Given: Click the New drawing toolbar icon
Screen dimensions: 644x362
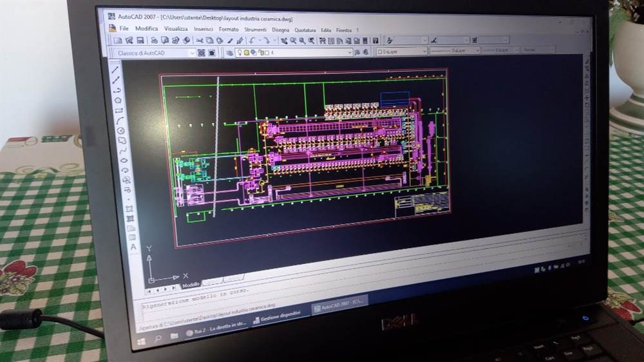Looking at the screenshot, I should [118, 41].
